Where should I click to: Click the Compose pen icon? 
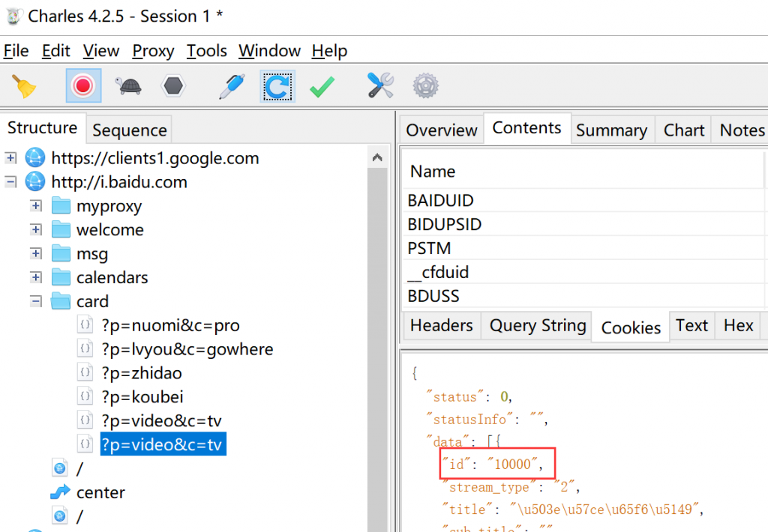231,86
